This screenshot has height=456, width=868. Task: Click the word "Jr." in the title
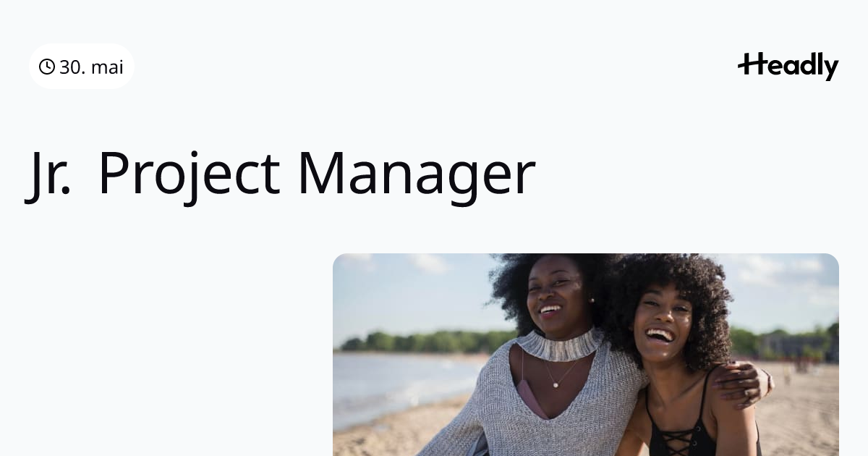point(49,174)
